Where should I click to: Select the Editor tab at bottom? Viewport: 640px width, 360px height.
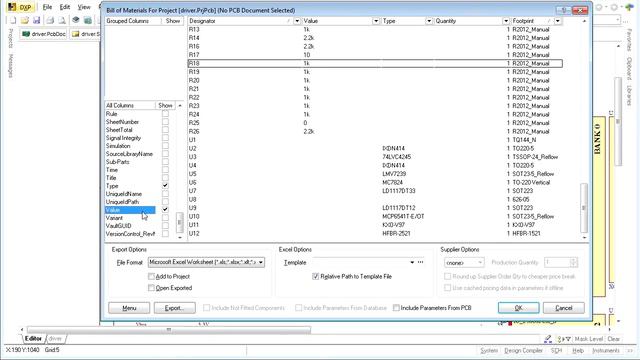(x=33, y=339)
